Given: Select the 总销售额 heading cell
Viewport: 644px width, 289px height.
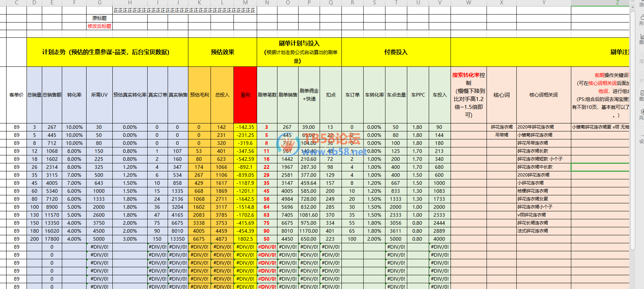Looking at the screenshot, I should pos(52,95).
